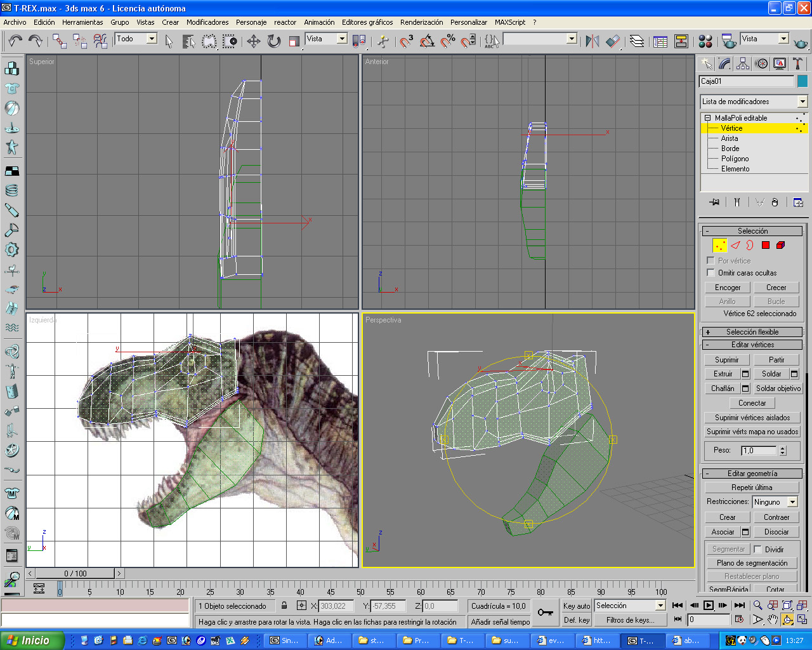The image size is (812, 650).
Task: Check Omitir caras ocultas option
Action: (710, 272)
